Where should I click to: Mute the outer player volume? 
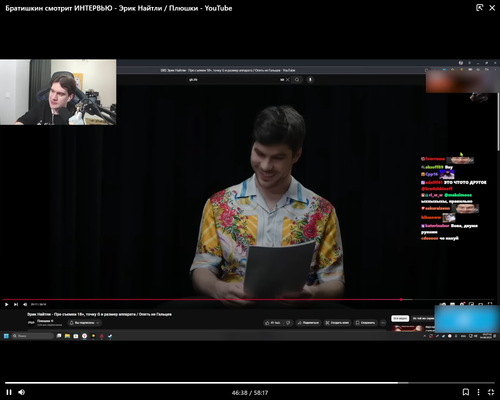click(22, 392)
